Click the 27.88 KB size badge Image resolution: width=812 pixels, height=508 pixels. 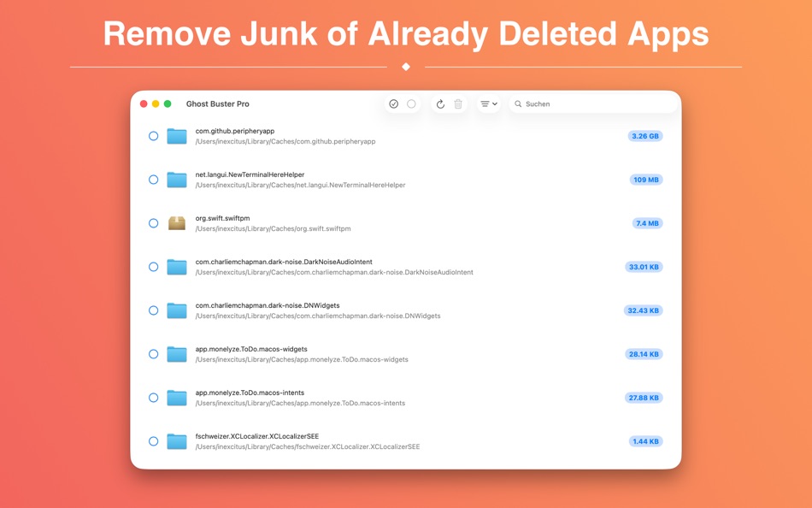[644, 398]
